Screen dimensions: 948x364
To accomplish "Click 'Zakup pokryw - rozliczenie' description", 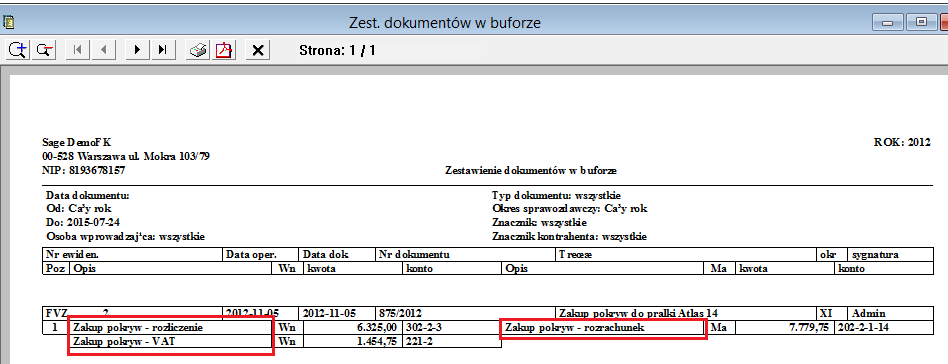I will click(x=138, y=327).
